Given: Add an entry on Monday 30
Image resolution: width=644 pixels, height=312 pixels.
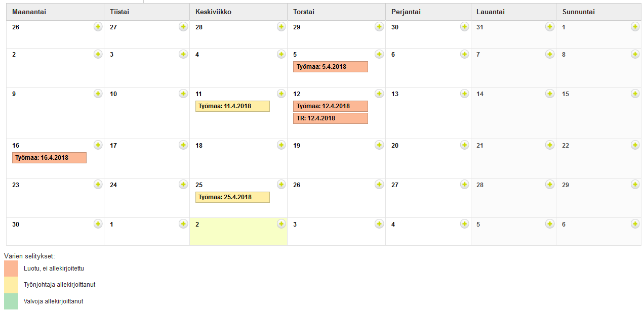Looking at the screenshot, I should (x=98, y=224).
